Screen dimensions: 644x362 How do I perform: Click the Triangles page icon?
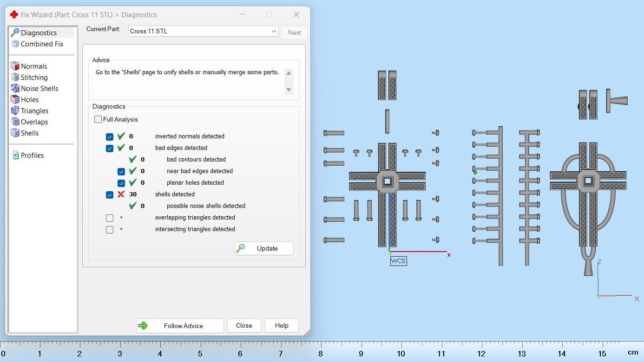(15, 110)
